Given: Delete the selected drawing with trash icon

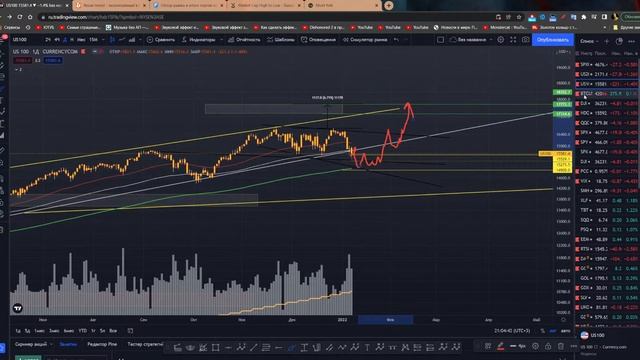Looking at the screenshot, I should click(560, 346).
